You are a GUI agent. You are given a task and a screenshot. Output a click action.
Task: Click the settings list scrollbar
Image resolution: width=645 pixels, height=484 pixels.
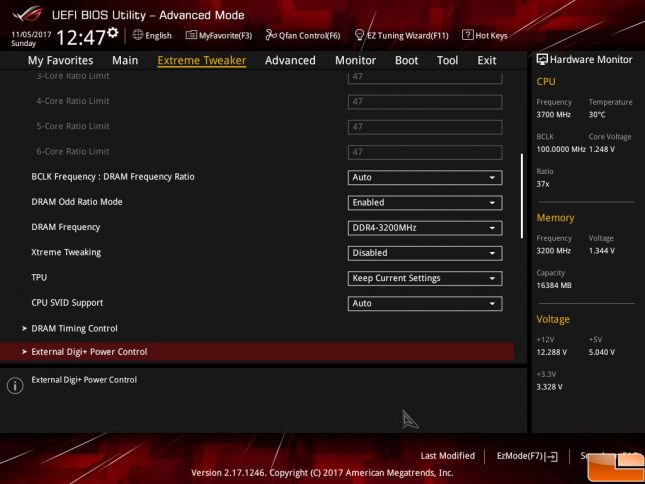(x=522, y=196)
